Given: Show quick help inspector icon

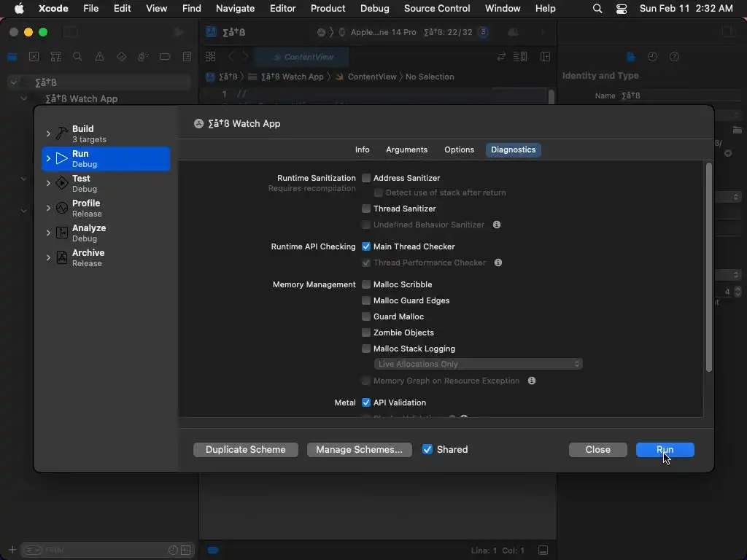Looking at the screenshot, I should pyautogui.click(x=674, y=57).
